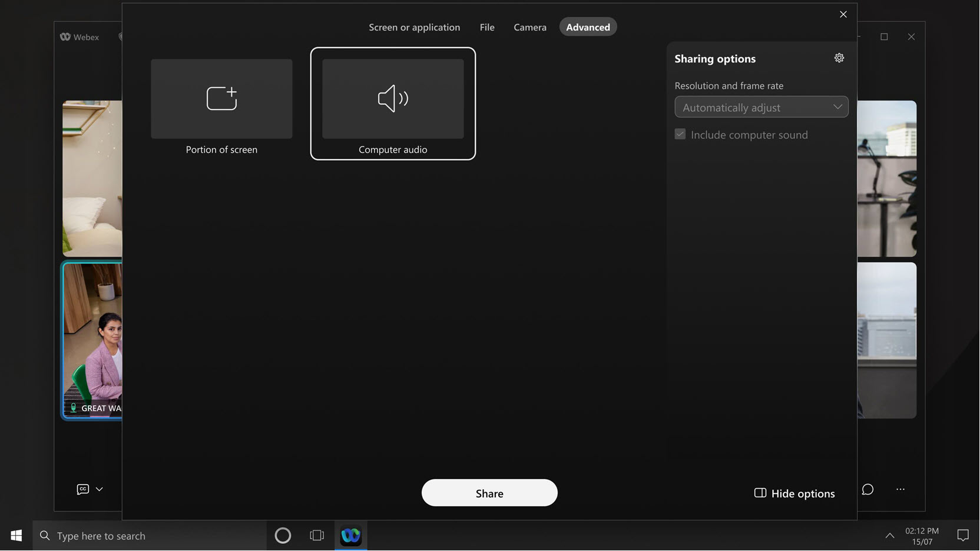
Task: Expand the closed captions options chevron
Action: [x=99, y=489]
